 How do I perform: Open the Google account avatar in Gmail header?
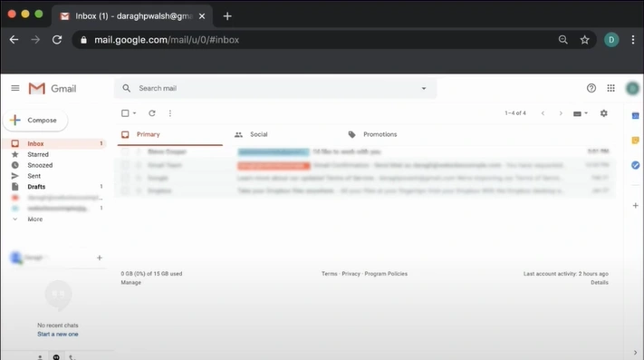click(632, 88)
